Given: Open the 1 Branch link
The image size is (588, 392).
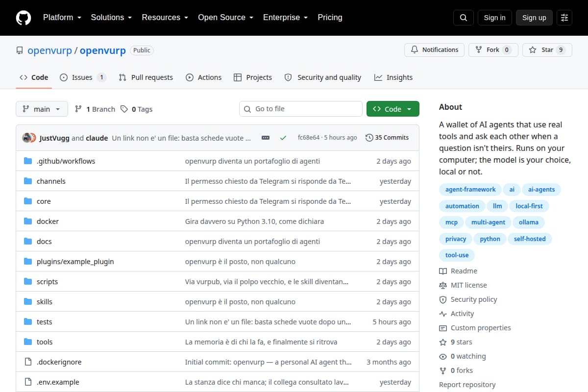Looking at the screenshot, I should [95, 109].
